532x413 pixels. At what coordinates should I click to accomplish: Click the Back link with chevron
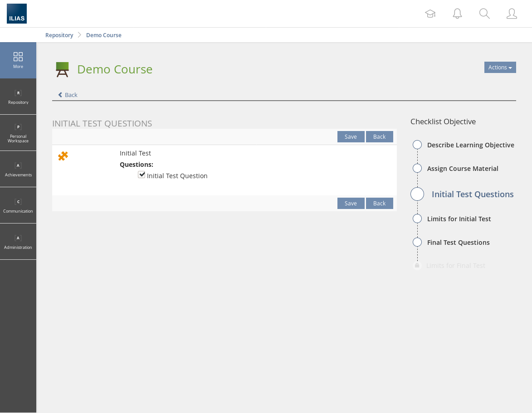(x=68, y=95)
